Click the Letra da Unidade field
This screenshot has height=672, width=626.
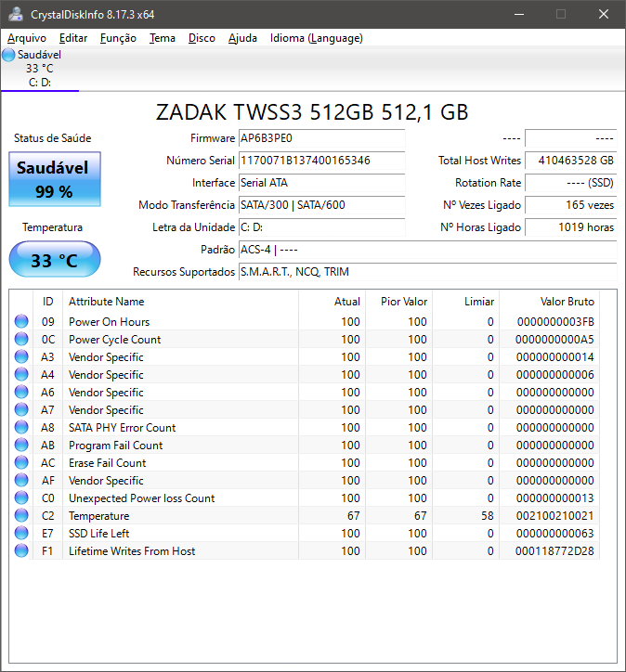pos(321,227)
